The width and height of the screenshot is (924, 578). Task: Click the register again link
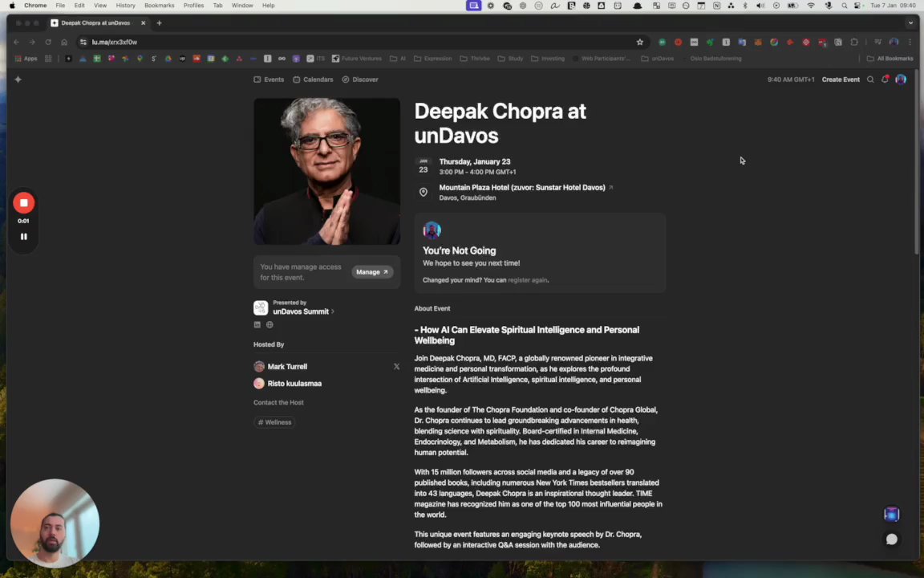click(x=528, y=280)
